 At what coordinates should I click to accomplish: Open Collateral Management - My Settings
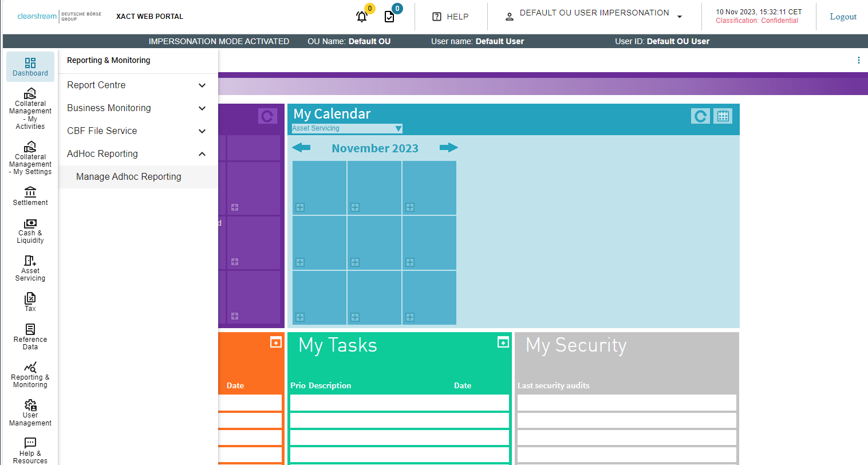[x=30, y=156]
